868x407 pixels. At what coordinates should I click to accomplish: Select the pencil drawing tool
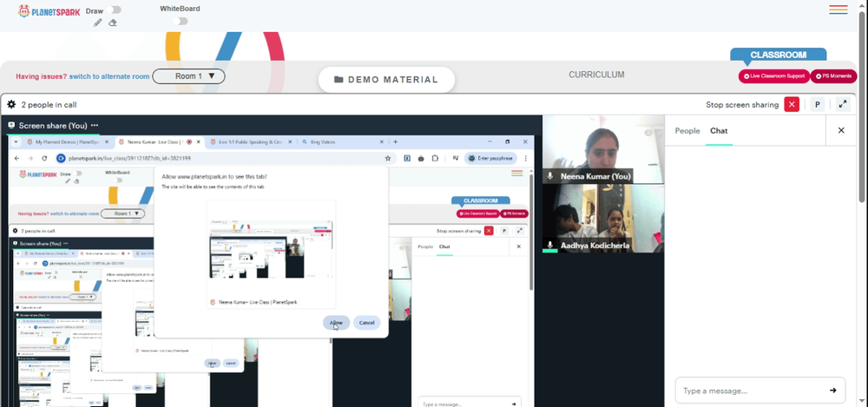click(98, 23)
